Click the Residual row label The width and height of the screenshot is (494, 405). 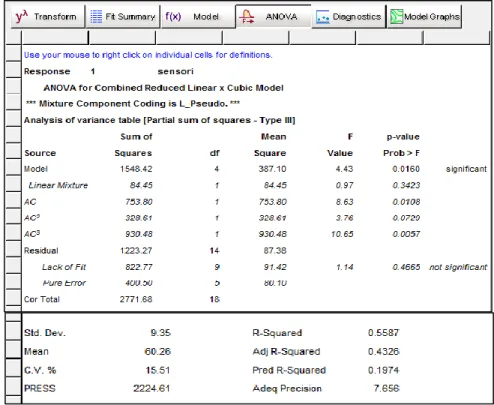41,251
